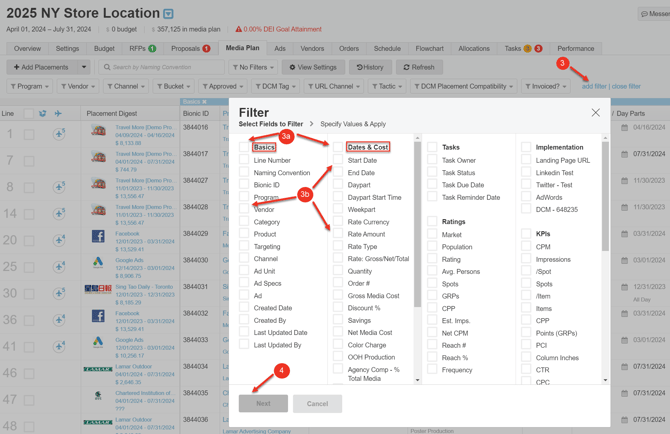Click the plane icon in Line 36 row

(59, 320)
